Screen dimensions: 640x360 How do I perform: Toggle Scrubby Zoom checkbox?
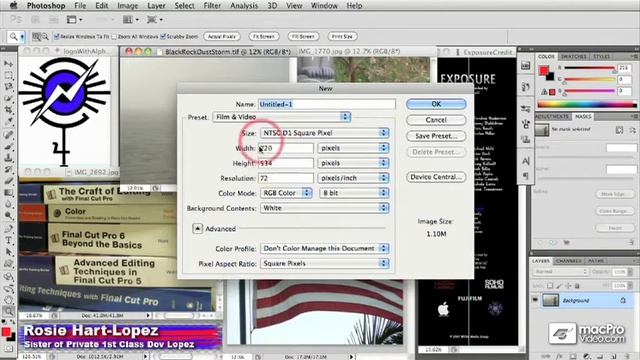163,36
